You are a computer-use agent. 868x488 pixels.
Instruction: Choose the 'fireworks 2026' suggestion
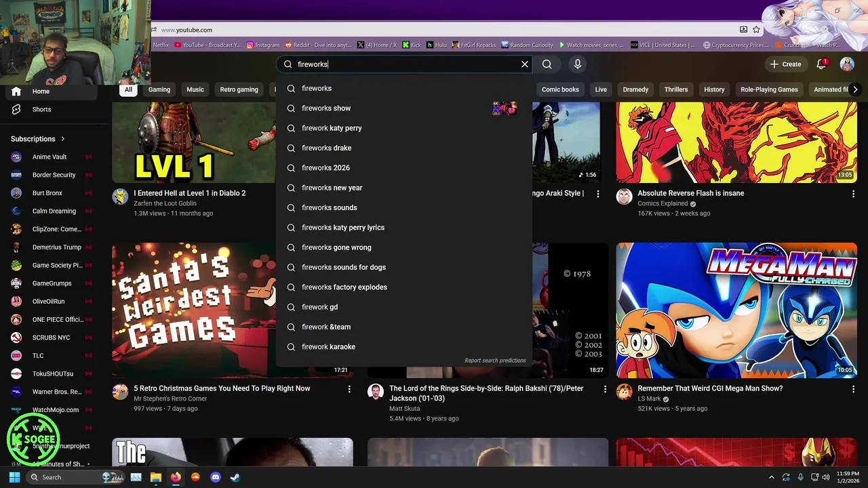pos(404,168)
